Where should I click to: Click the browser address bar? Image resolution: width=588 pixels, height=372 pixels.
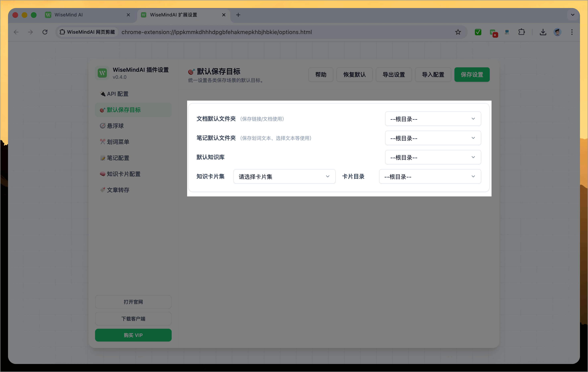pos(244,32)
